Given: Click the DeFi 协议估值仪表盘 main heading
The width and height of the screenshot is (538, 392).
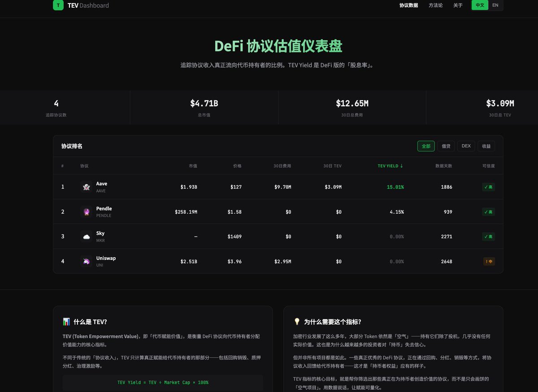Looking at the screenshot, I should (x=278, y=46).
